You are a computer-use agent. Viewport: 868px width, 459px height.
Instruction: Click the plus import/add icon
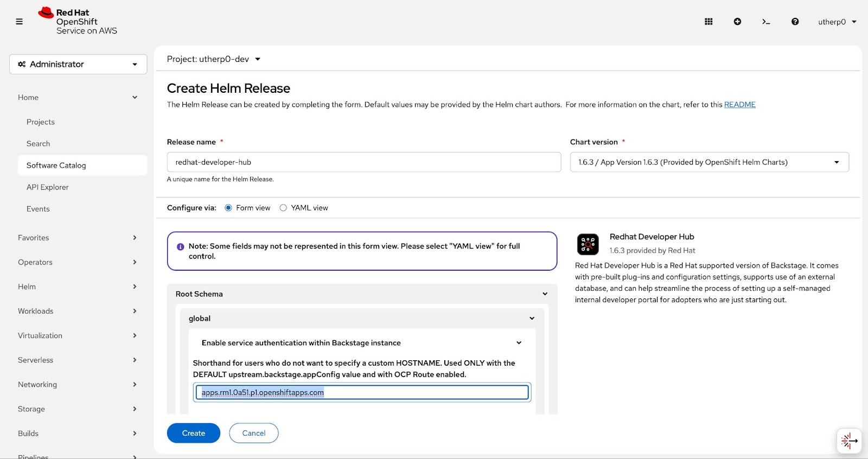click(737, 22)
